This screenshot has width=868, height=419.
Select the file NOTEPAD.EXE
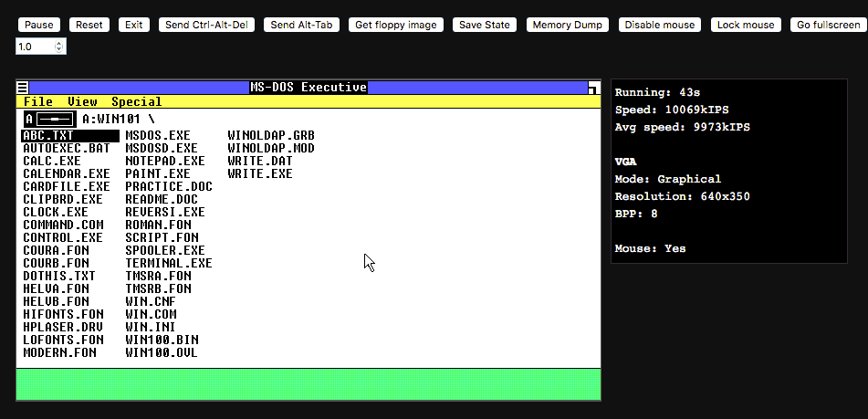(x=165, y=161)
